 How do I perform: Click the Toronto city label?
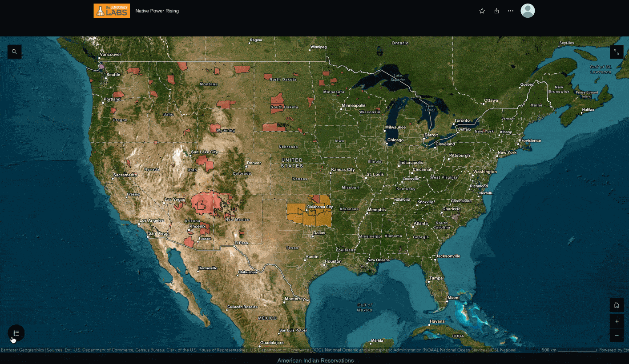(462, 120)
